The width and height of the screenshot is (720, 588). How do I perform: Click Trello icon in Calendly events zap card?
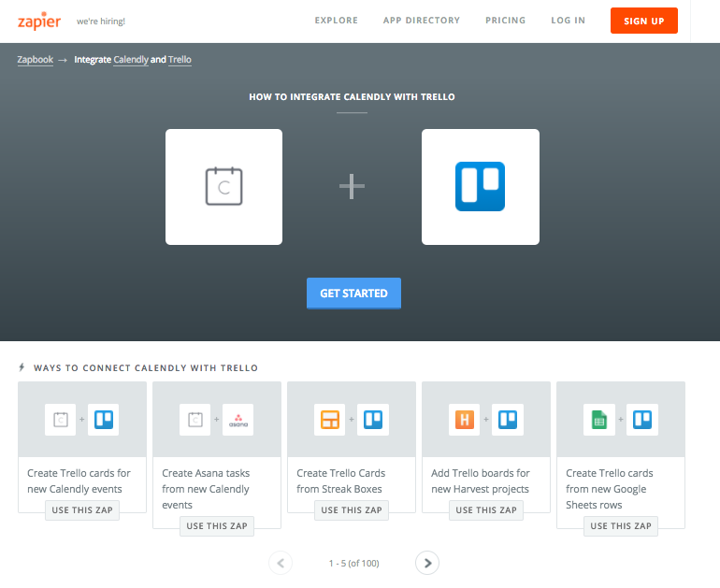tap(103, 420)
